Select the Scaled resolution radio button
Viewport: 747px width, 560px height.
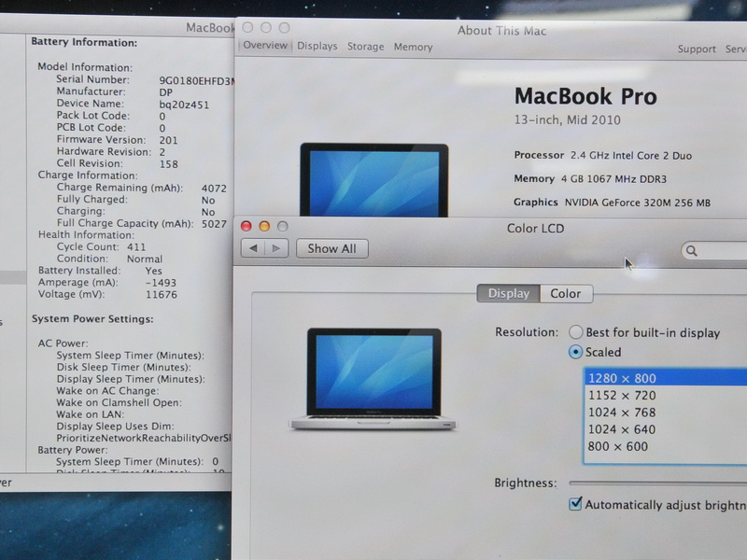pyautogui.click(x=575, y=352)
